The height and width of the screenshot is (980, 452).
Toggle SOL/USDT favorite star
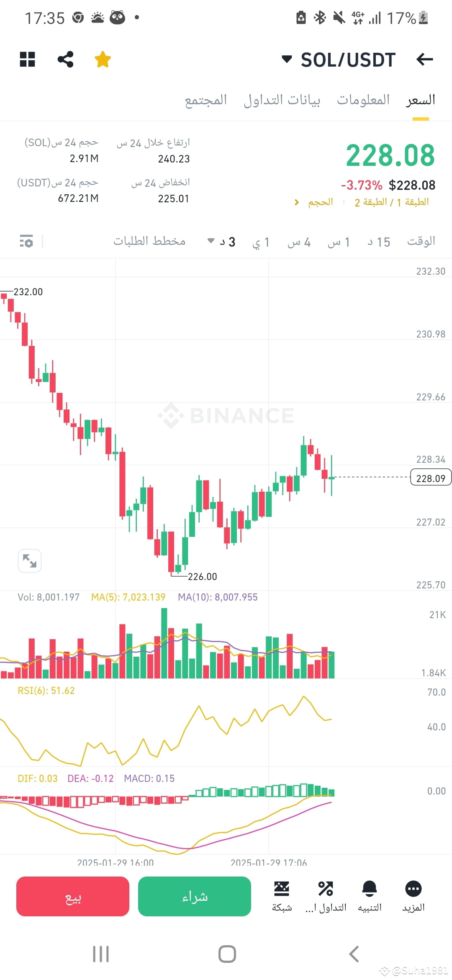coord(102,59)
